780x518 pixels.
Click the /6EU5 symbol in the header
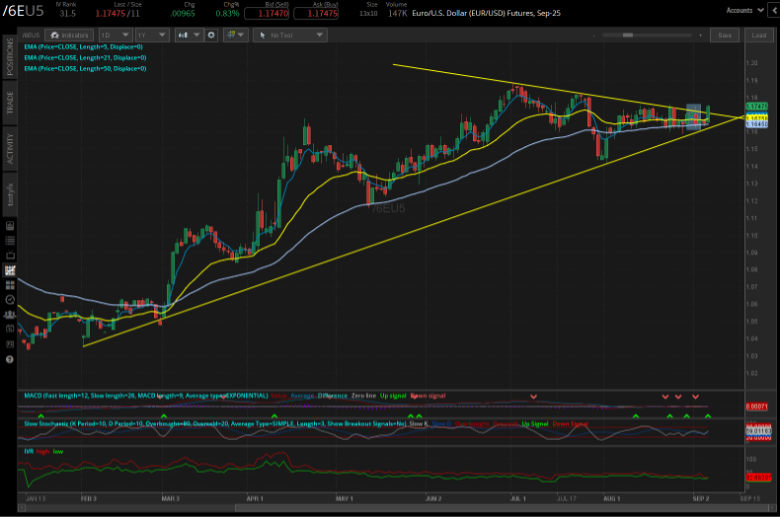point(23,10)
